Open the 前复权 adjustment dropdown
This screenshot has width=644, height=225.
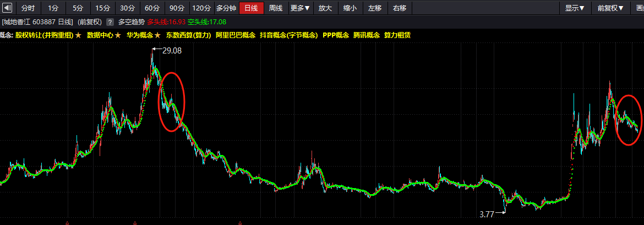[611, 8]
